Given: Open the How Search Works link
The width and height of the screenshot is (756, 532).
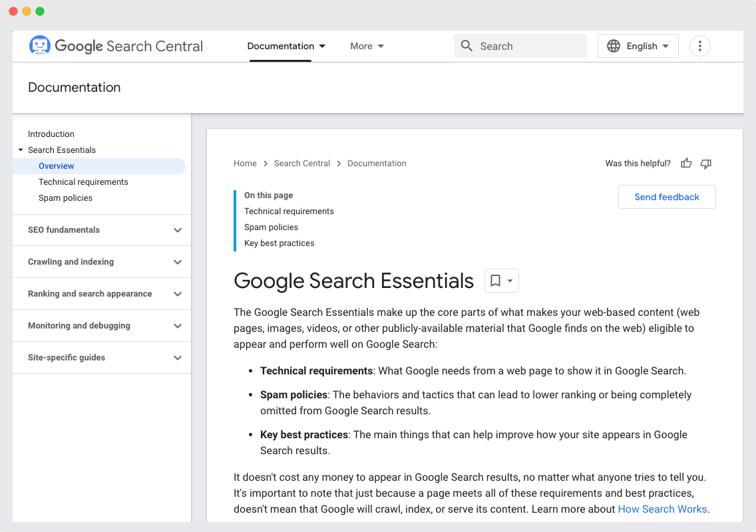Looking at the screenshot, I should point(662,509).
